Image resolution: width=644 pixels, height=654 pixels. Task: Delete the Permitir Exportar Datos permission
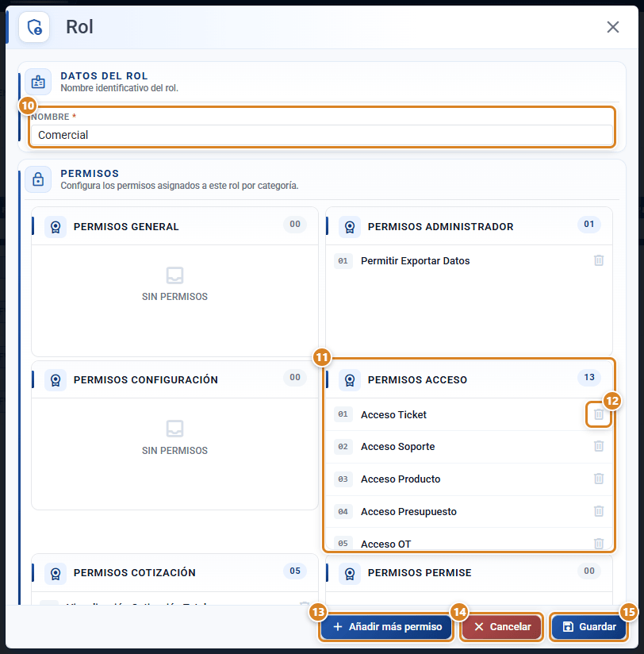click(599, 260)
